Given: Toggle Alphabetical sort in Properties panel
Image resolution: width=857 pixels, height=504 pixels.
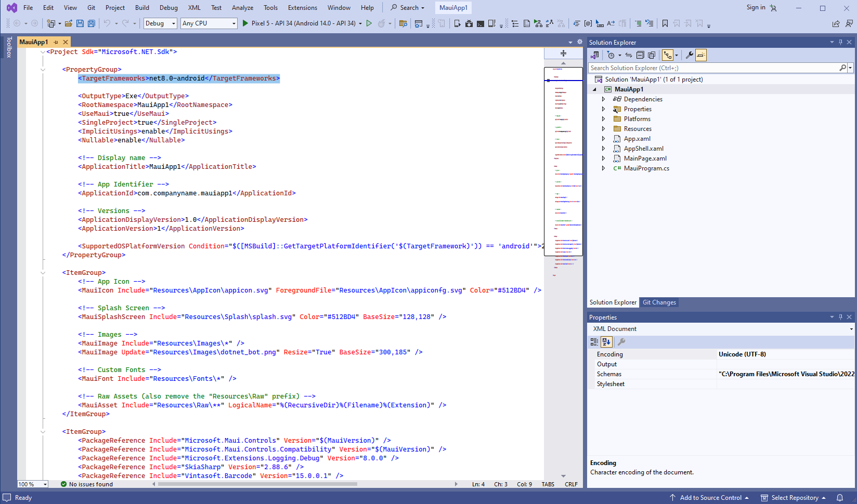Looking at the screenshot, I should click(x=606, y=342).
